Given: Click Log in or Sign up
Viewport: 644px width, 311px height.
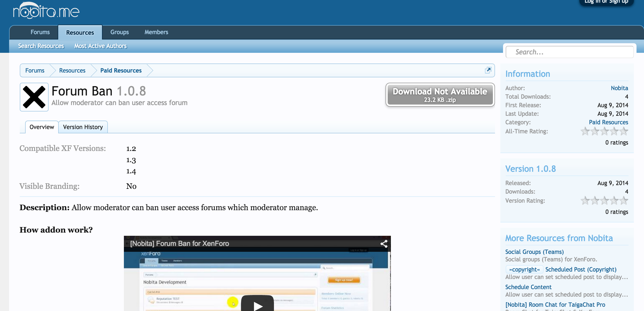Looking at the screenshot, I should pos(606,2).
